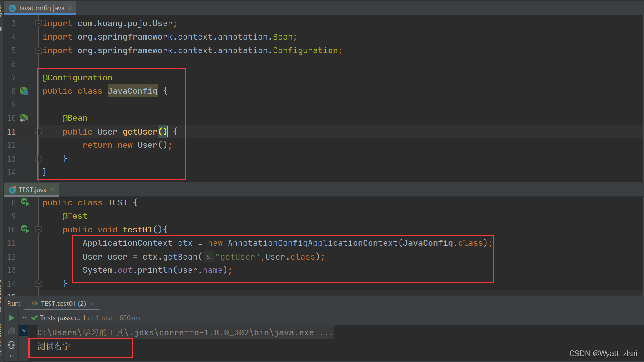Close the TEST.test01 (2) run tab
644x362 pixels.
(x=92, y=303)
